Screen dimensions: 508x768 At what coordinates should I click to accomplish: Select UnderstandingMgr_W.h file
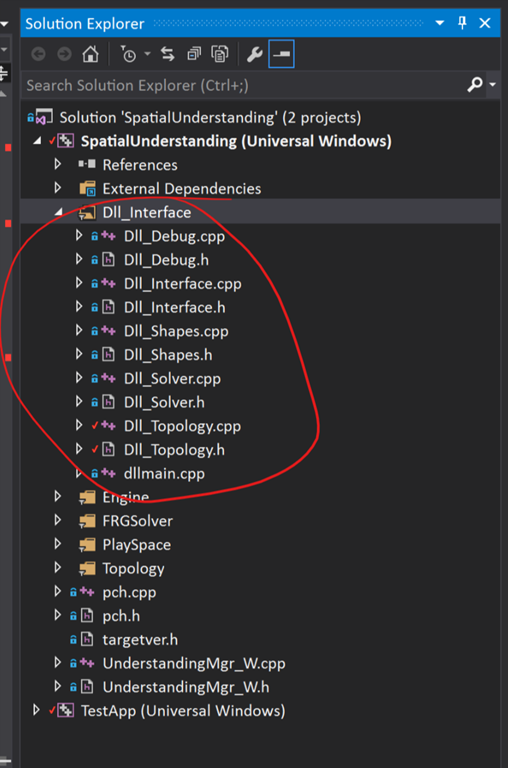[x=186, y=687]
